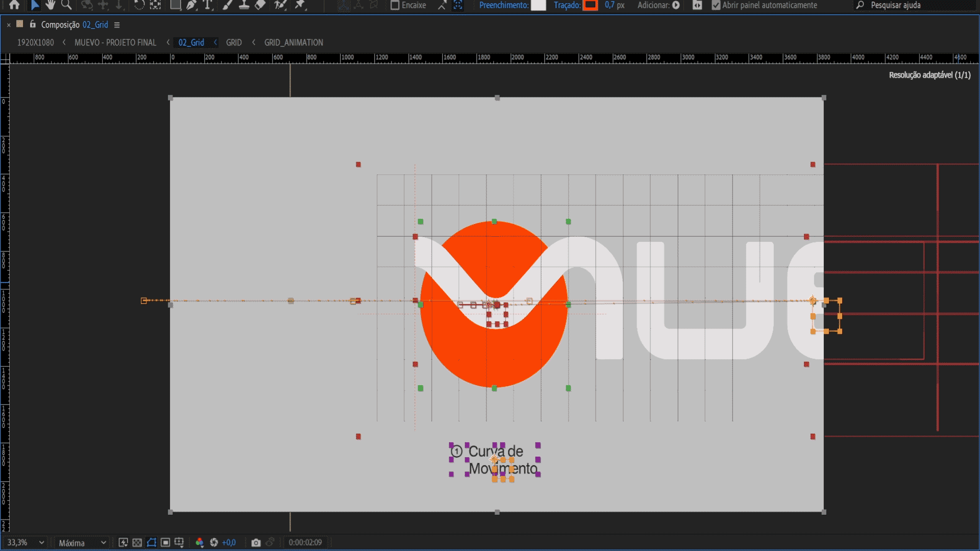Click chevron before MUEVO - PROJETO FINAL
Screen dimensions: 980x551
(x=64, y=42)
